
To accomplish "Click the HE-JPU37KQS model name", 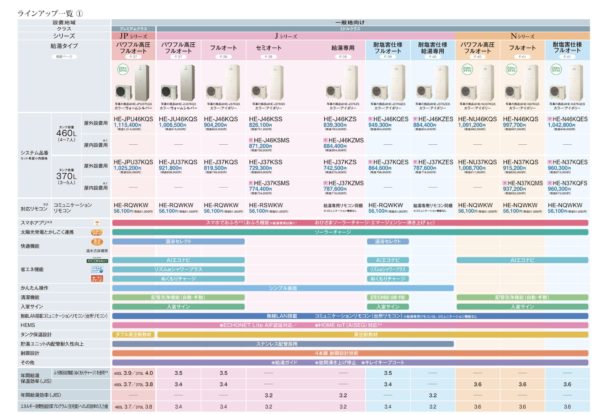I will (x=133, y=162).
